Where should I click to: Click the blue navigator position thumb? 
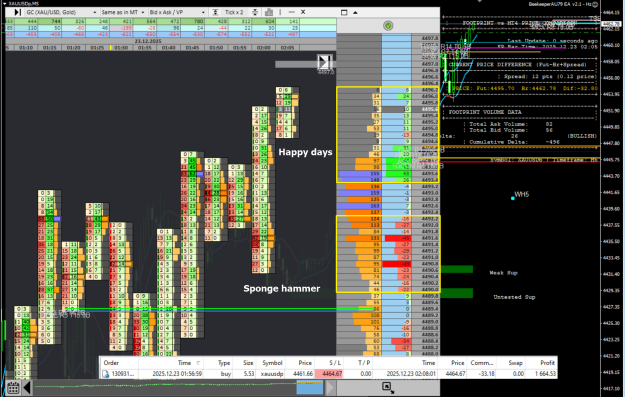310,387
